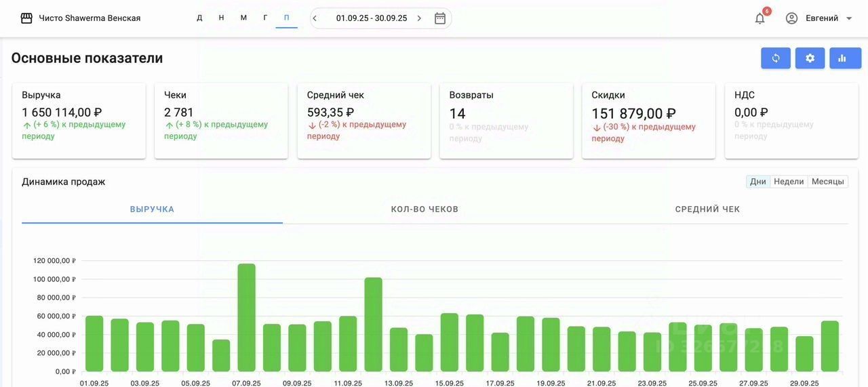Click the store icon beside Чисто Shawerma Венская

click(26, 18)
